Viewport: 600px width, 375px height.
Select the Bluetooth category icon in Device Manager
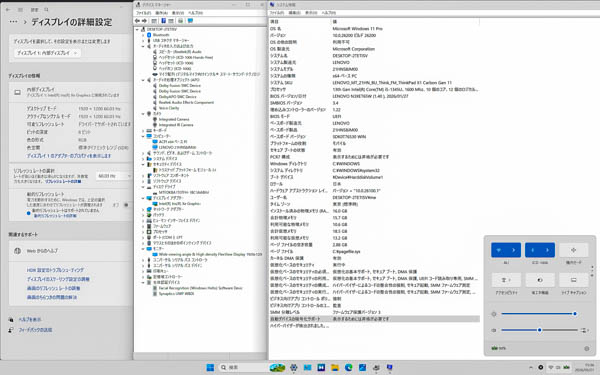(149, 35)
